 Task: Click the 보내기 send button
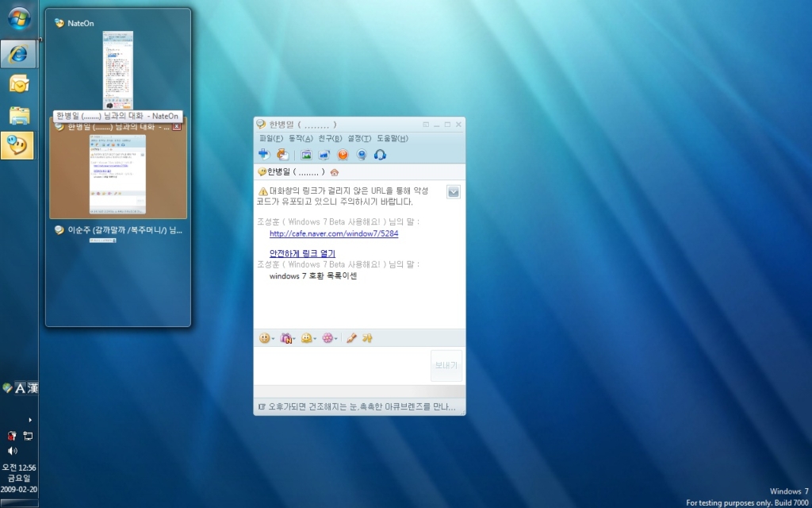446,365
